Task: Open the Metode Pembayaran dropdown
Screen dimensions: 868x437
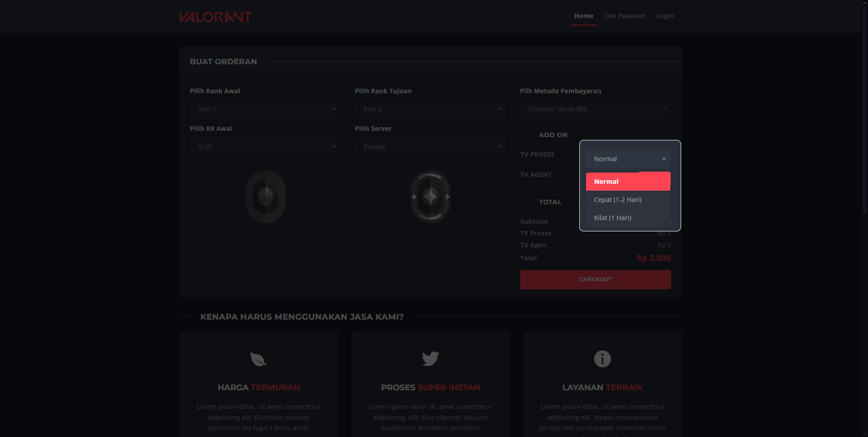Action: (x=595, y=109)
